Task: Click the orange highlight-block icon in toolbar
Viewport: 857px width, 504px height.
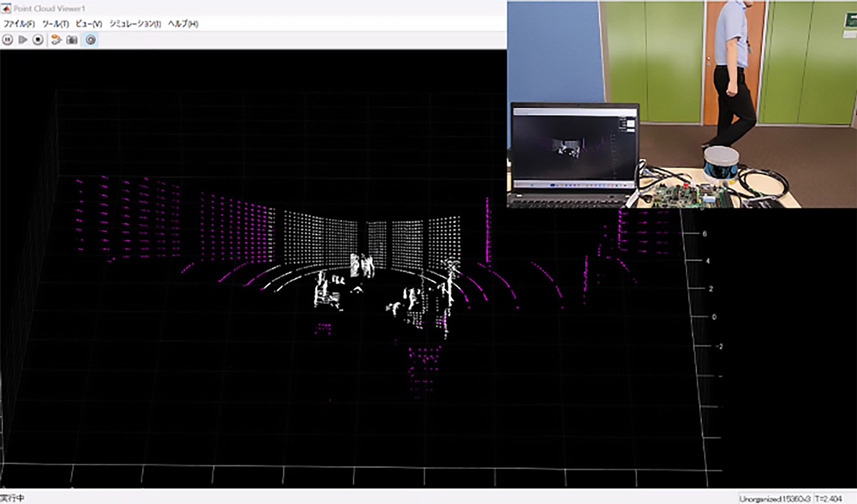Action: (x=56, y=40)
